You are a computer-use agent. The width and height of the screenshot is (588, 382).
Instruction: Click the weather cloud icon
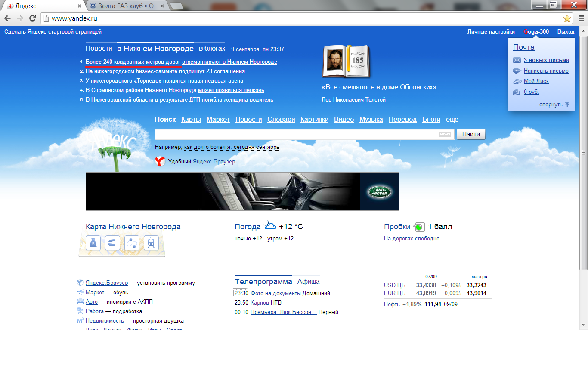click(x=270, y=225)
